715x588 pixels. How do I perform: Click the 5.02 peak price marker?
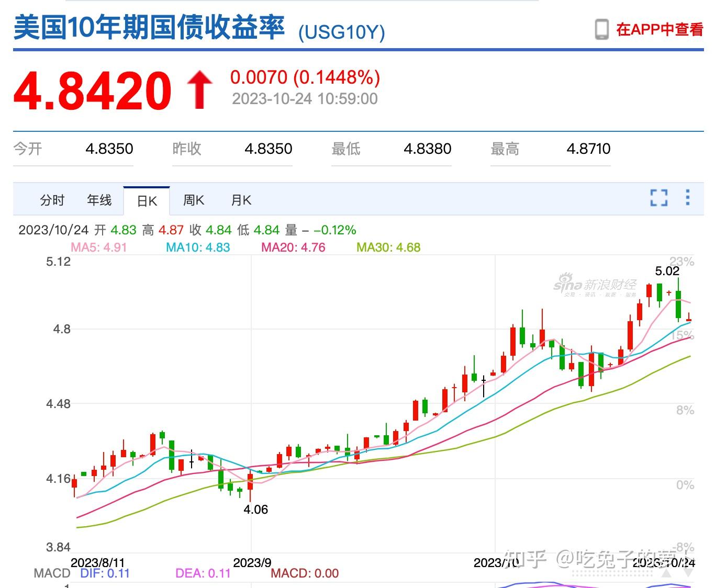[667, 271]
